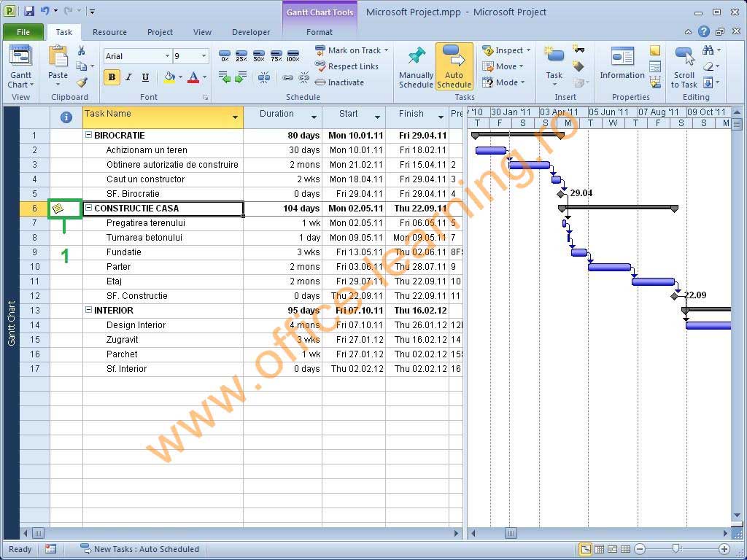This screenshot has width=747, height=560.
Task: Unlink the selected tasks
Action: (x=303, y=77)
